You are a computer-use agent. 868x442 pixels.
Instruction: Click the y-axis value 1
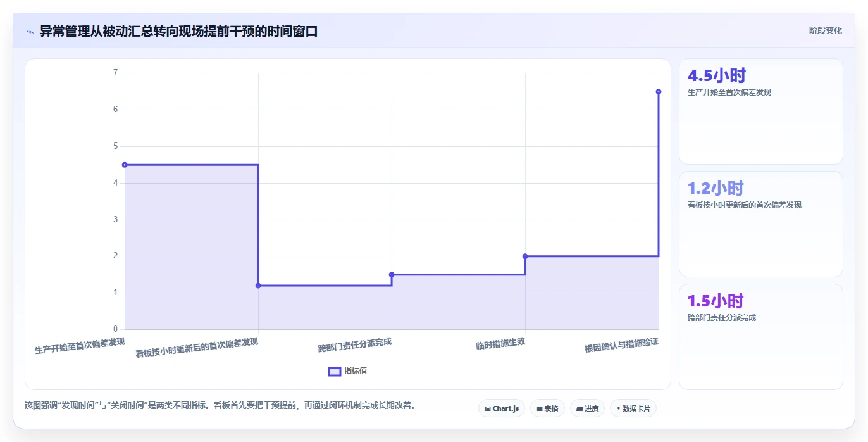coord(115,293)
